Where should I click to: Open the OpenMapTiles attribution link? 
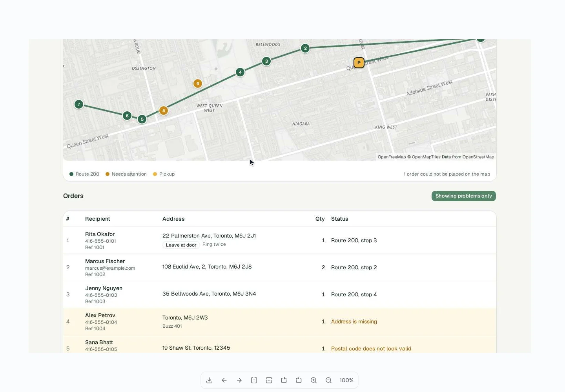point(426,157)
